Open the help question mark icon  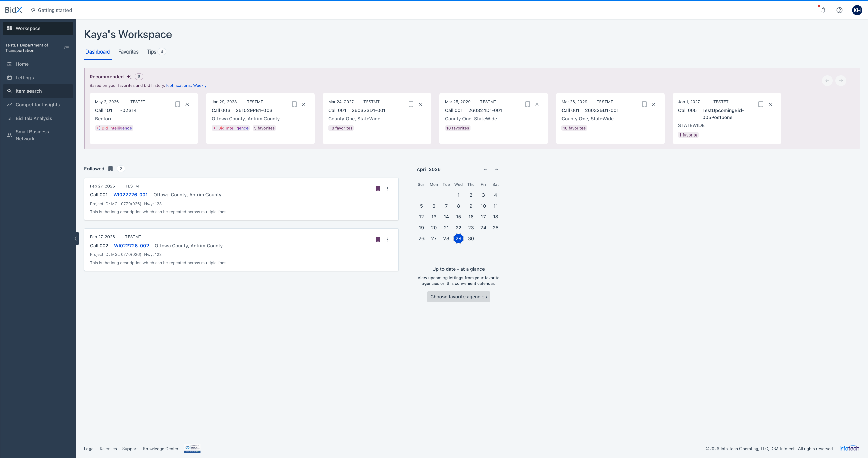pyautogui.click(x=839, y=10)
